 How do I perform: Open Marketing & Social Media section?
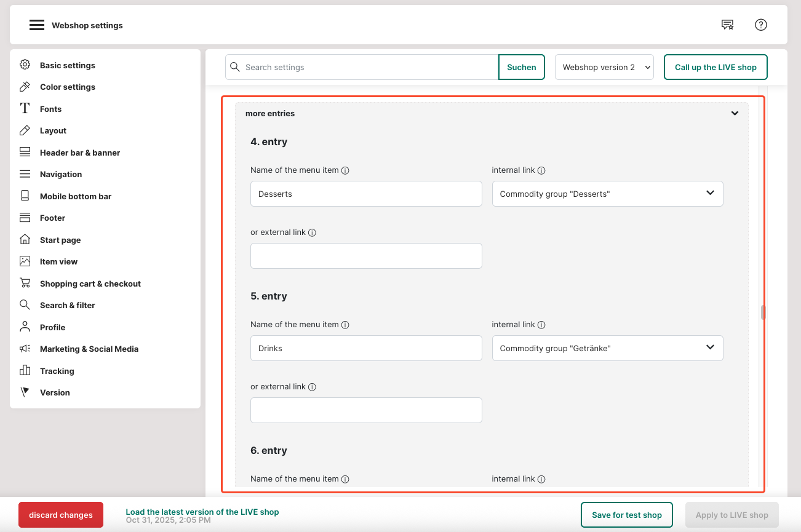[89, 349]
